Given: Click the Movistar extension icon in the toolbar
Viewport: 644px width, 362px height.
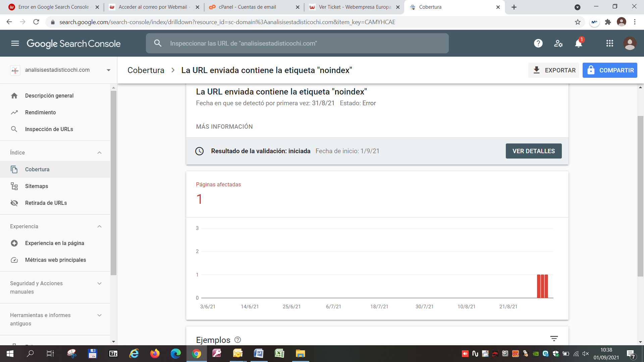Looking at the screenshot, I should click(x=594, y=22).
